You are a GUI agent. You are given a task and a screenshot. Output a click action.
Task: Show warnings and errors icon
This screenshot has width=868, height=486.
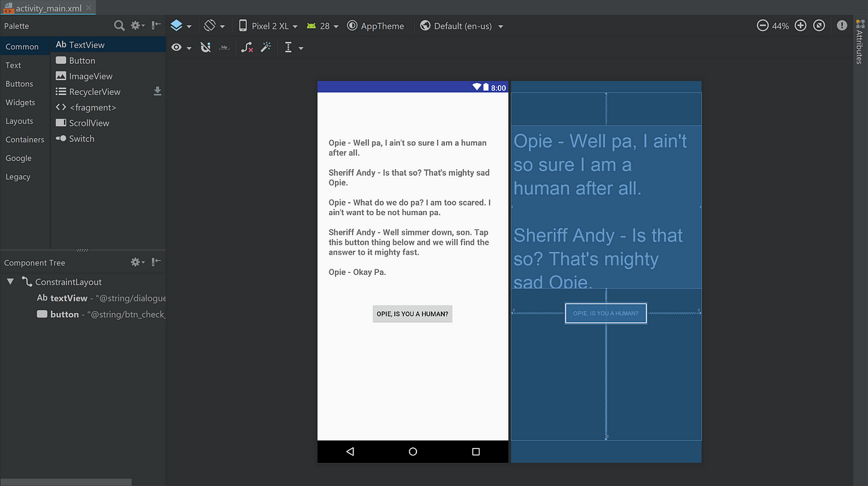click(x=842, y=26)
